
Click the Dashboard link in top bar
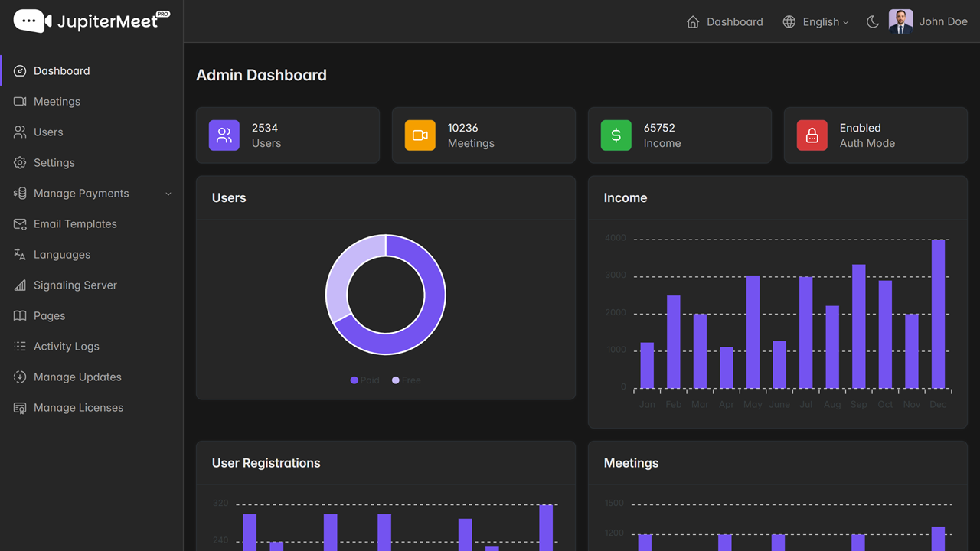point(734,22)
